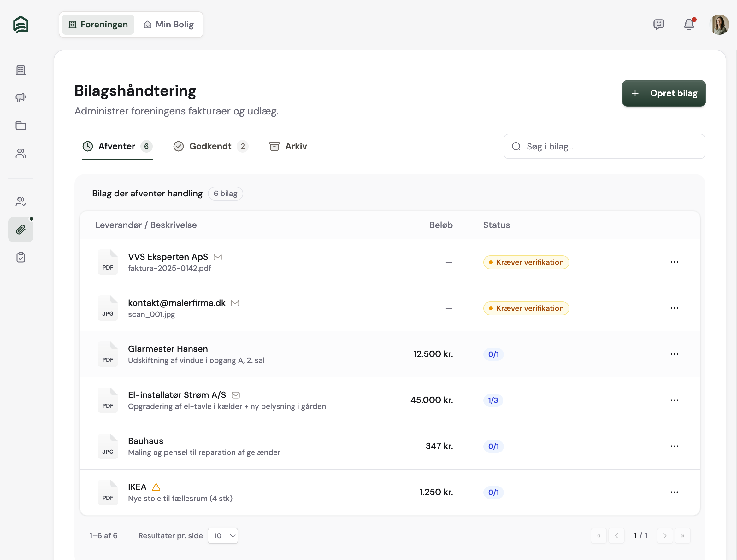737x560 pixels.
Task: Open the user profile avatar
Action: [719, 24]
